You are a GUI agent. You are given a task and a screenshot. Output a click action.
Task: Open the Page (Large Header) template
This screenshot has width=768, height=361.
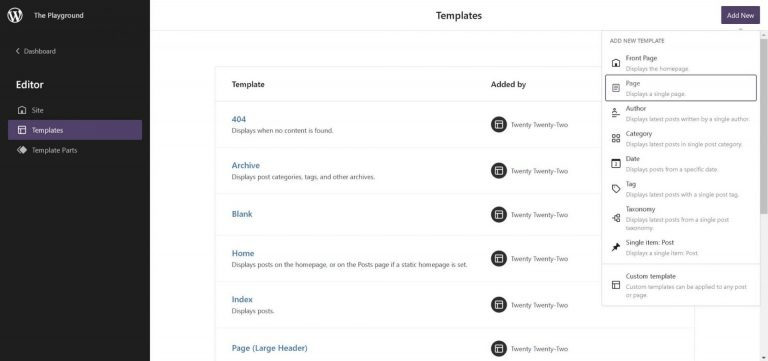point(269,348)
